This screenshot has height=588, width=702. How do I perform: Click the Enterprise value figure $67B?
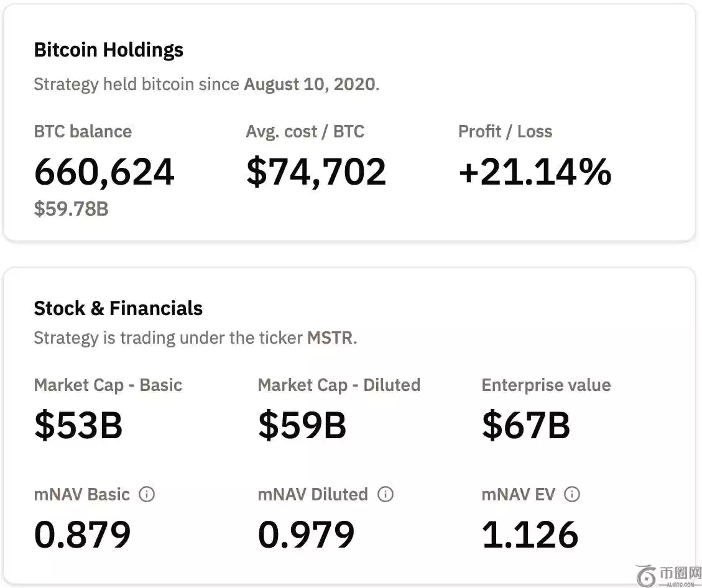(x=526, y=426)
